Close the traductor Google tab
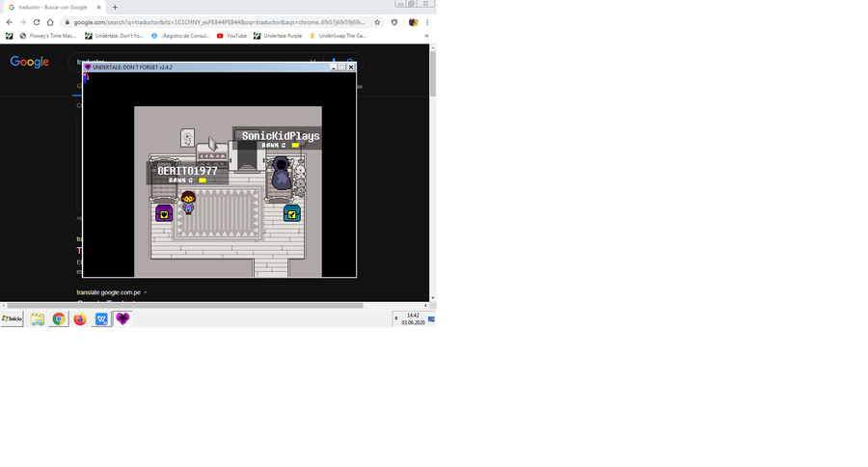 click(98, 7)
